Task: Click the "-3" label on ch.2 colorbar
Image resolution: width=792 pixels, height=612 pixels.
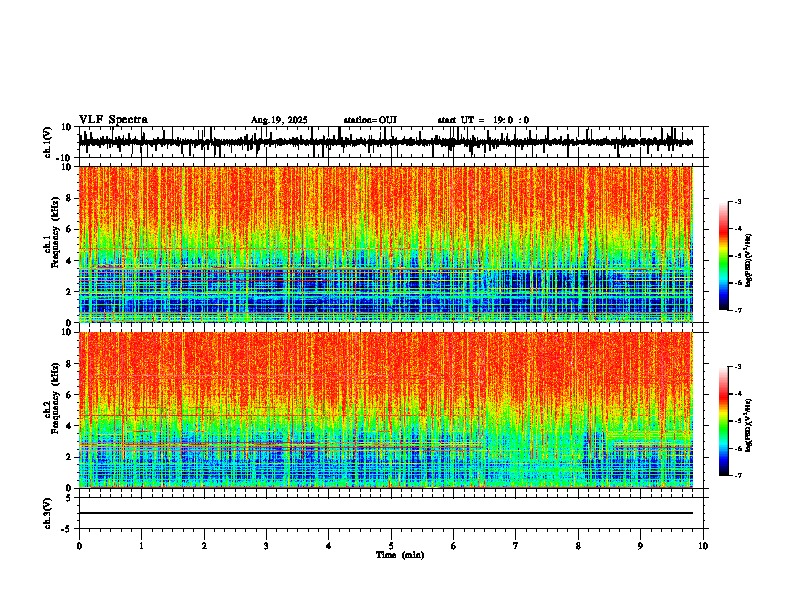Action: pyautogui.click(x=738, y=367)
